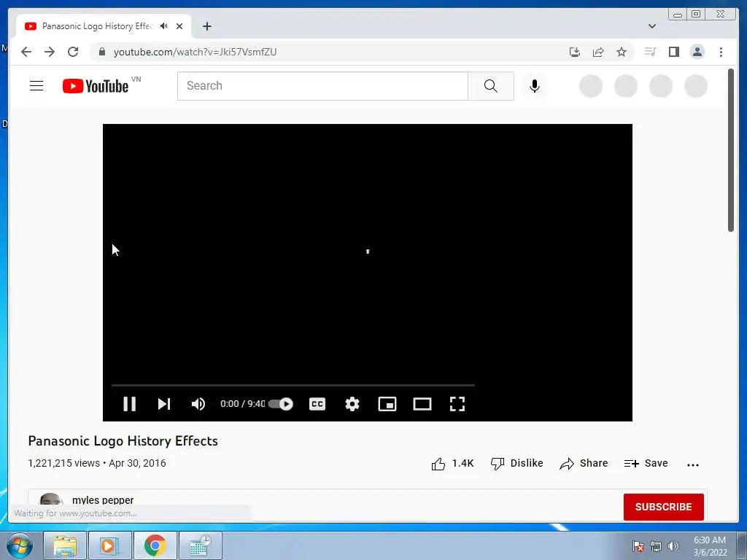Pause the video playback
The width and height of the screenshot is (747, 560).
point(130,404)
